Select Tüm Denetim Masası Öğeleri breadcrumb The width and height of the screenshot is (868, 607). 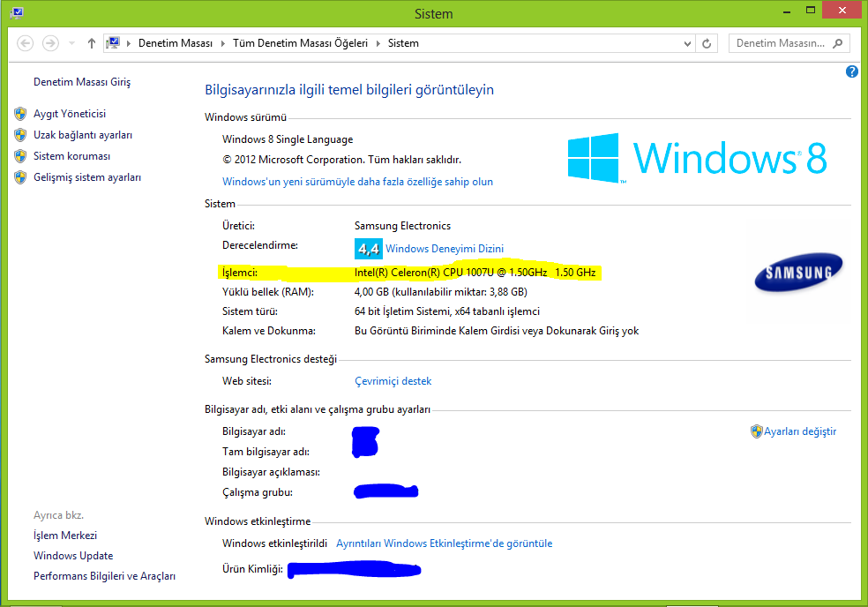pos(300,43)
